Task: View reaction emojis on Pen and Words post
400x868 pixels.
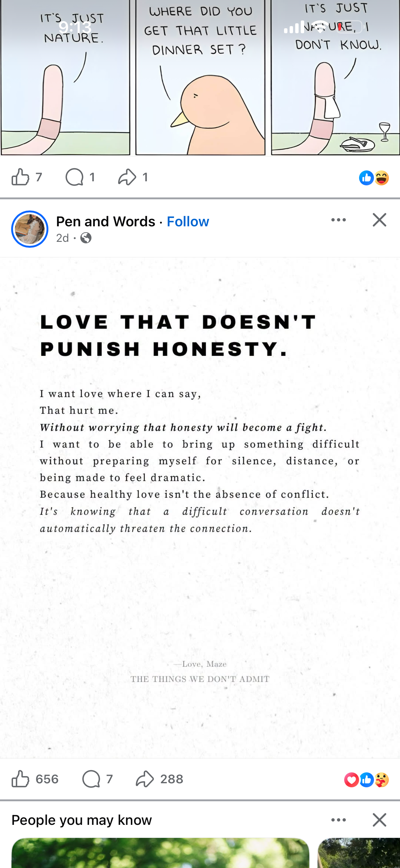Action: coord(366,780)
